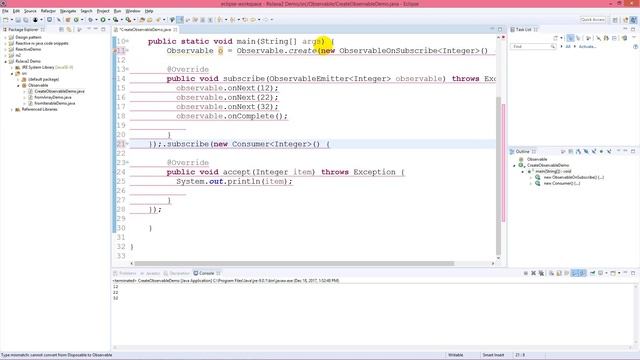
Task: Open the File menu
Action: coord(5,11)
